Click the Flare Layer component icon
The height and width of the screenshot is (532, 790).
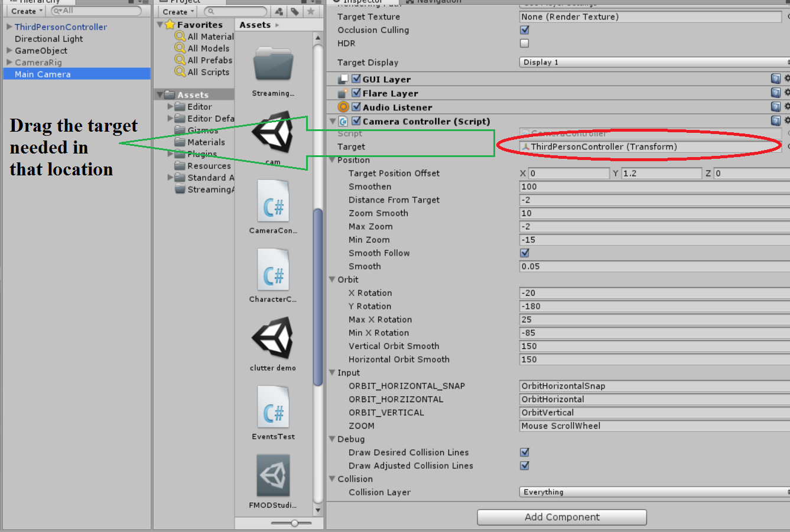pyautogui.click(x=343, y=93)
